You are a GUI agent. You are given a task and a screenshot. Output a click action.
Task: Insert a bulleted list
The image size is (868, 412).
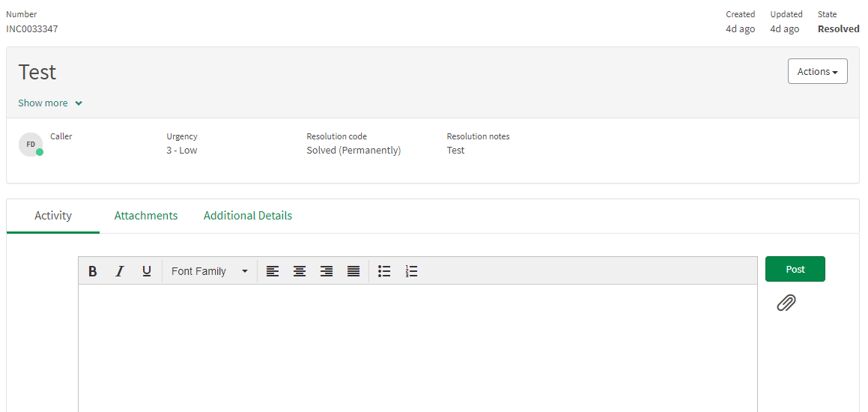pos(384,271)
